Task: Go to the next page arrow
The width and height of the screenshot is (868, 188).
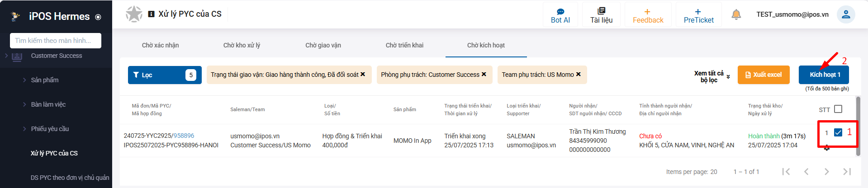Action: (x=826, y=172)
